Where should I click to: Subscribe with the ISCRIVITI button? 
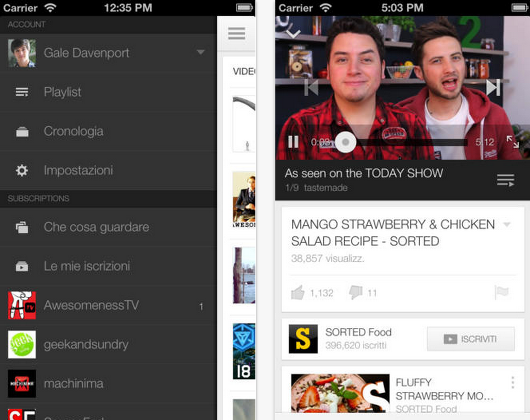click(471, 339)
